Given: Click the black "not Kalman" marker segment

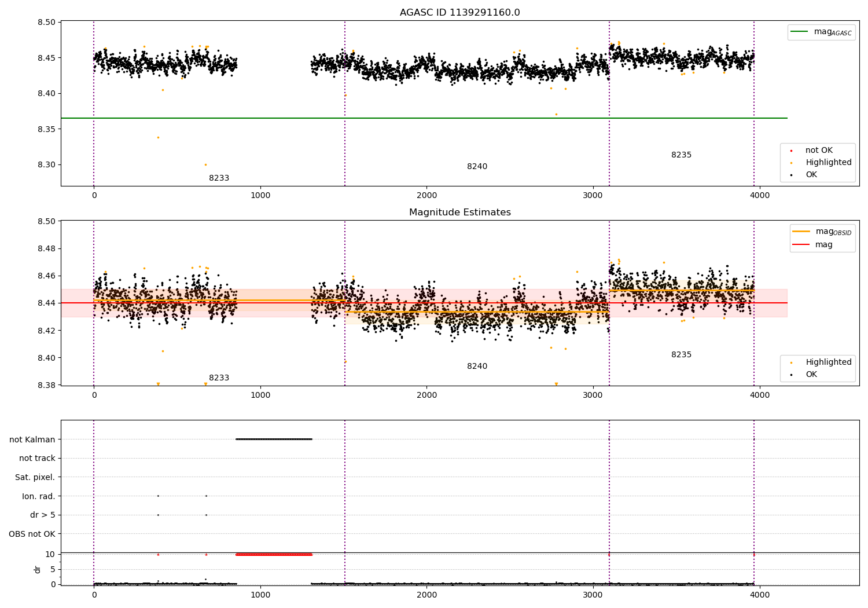Looking at the screenshot, I should pyautogui.click(x=274, y=439).
